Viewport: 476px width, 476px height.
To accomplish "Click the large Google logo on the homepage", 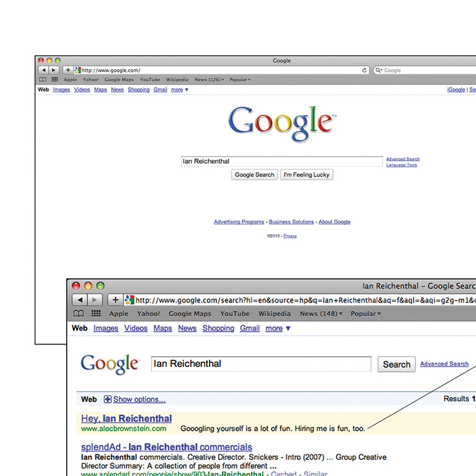I will [x=282, y=123].
